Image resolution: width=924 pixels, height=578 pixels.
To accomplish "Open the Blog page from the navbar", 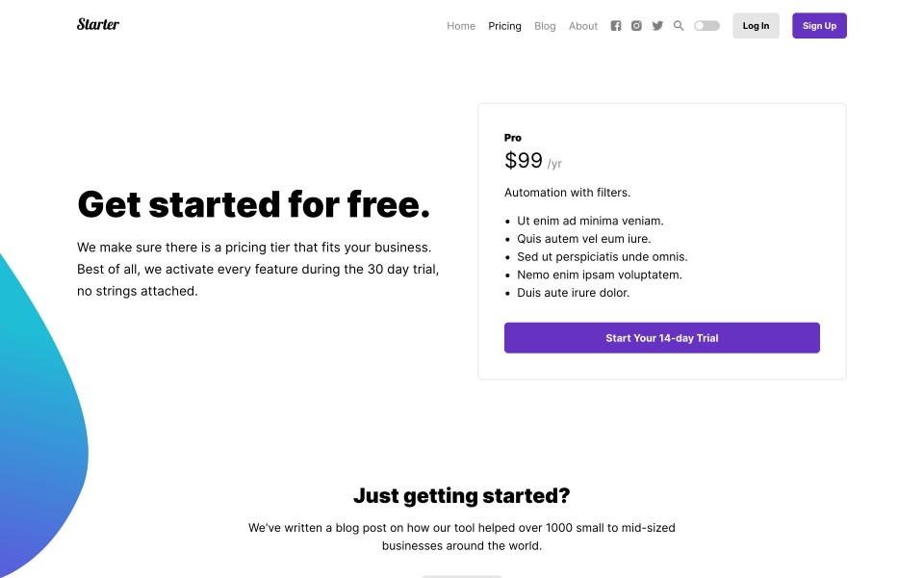I will point(545,26).
